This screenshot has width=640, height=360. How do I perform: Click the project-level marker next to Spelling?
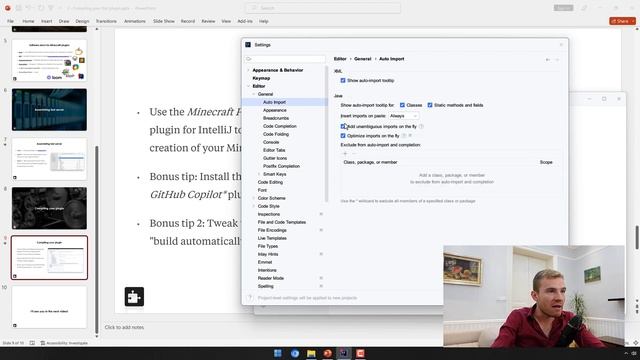[321, 286]
